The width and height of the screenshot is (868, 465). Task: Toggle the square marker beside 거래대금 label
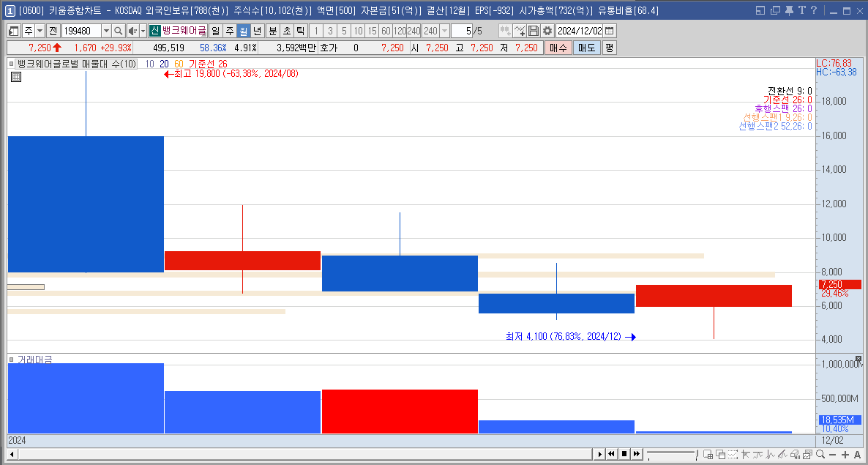click(11, 360)
